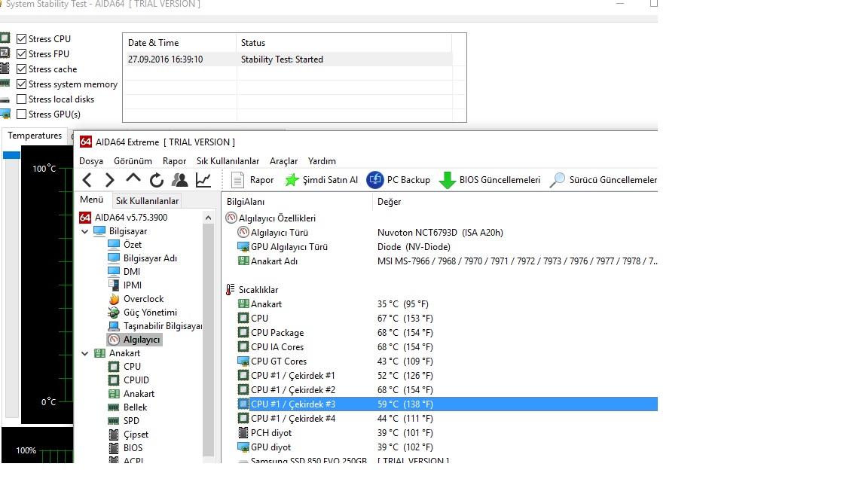Click the tree scrollbar up arrow
Screen dimensions: 868x488
coord(208,218)
